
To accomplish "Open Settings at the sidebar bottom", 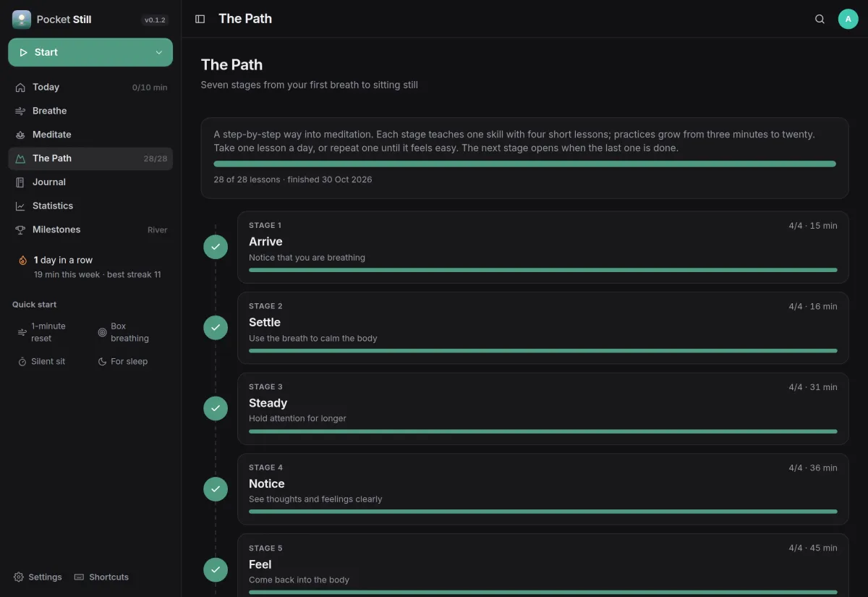I will [x=38, y=577].
